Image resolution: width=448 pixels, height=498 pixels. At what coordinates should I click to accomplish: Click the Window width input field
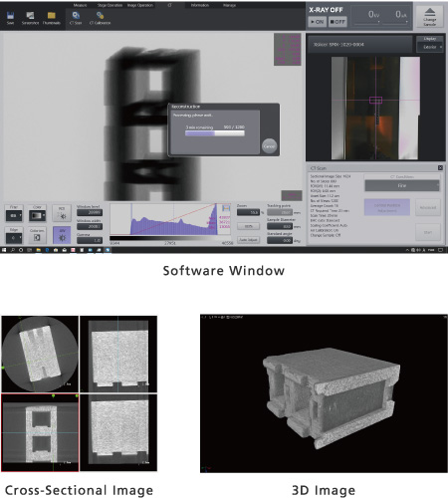tap(90, 226)
